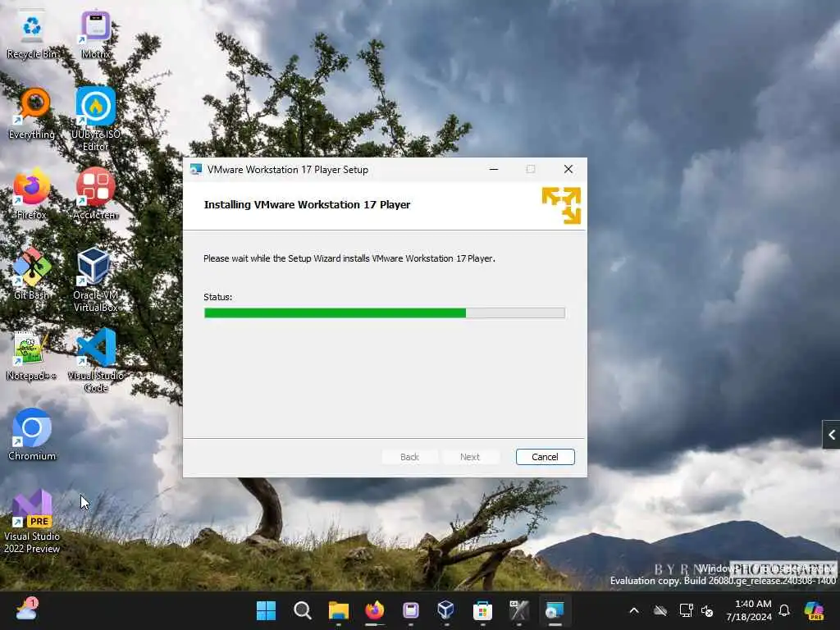Screen dimensions: 840x630
Task: Open the clock showing 1:40 AM
Action: pos(749,610)
